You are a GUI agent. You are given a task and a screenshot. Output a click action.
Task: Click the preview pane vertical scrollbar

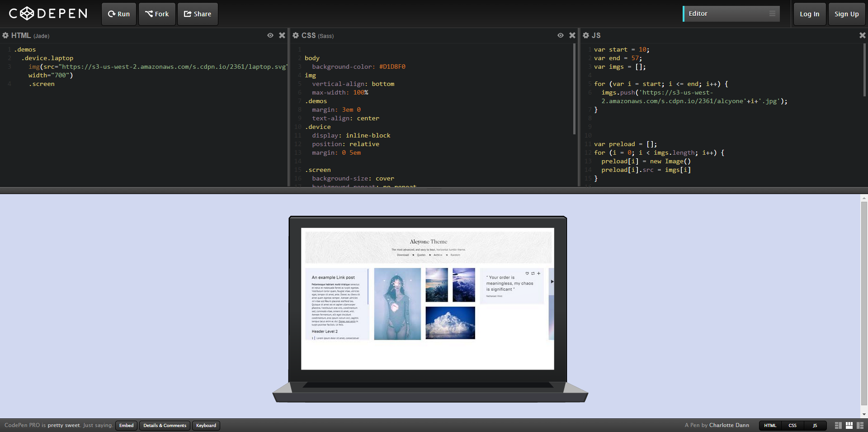point(864,303)
